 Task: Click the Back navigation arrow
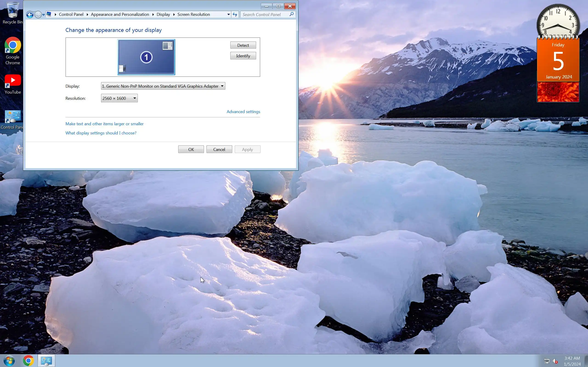pyautogui.click(x=30, y=14)
